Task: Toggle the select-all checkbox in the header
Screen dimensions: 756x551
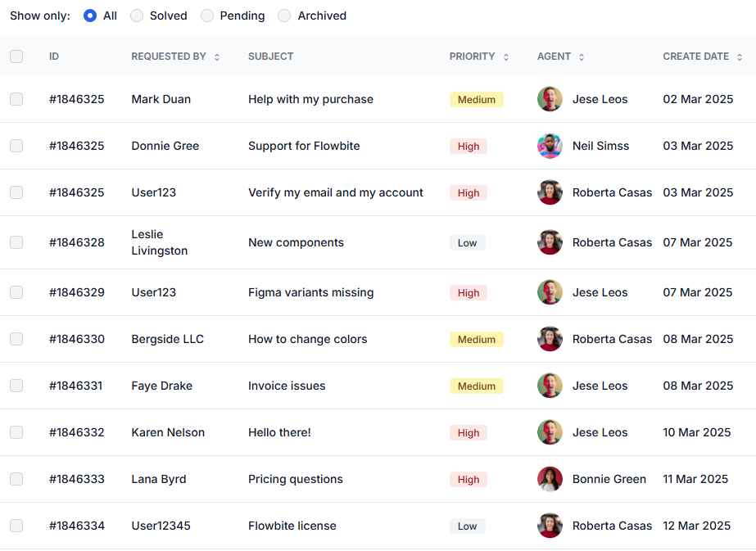Action: [x=16, y=56]
